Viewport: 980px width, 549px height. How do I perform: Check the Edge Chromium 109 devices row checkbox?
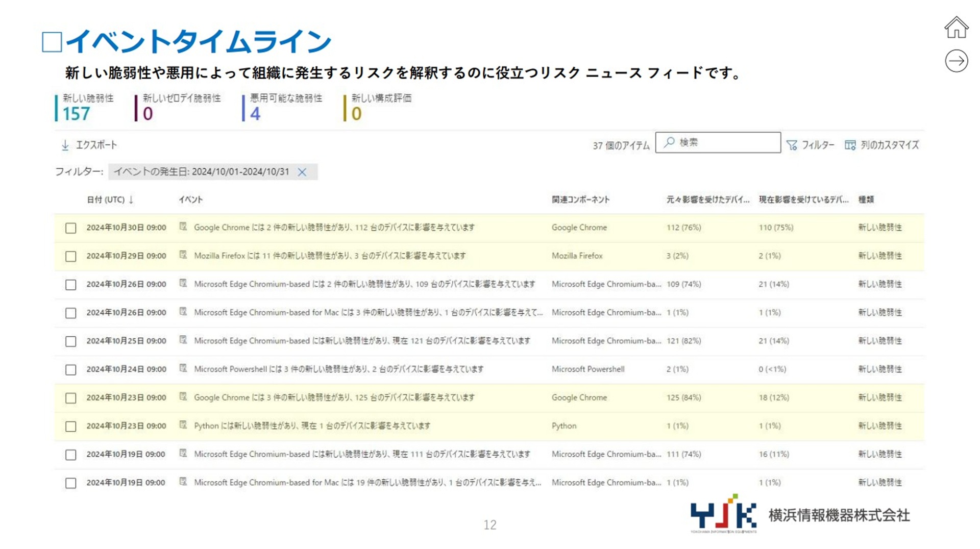(x=71, y=285)
